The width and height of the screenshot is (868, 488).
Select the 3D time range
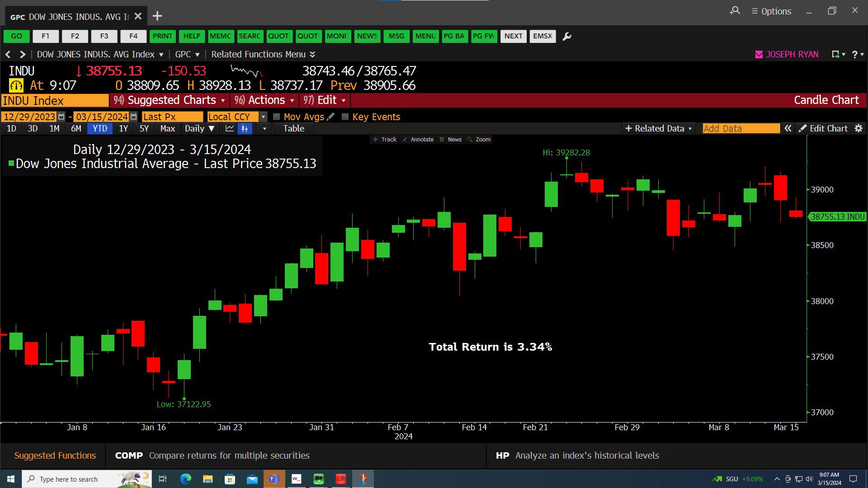(33, 129)
